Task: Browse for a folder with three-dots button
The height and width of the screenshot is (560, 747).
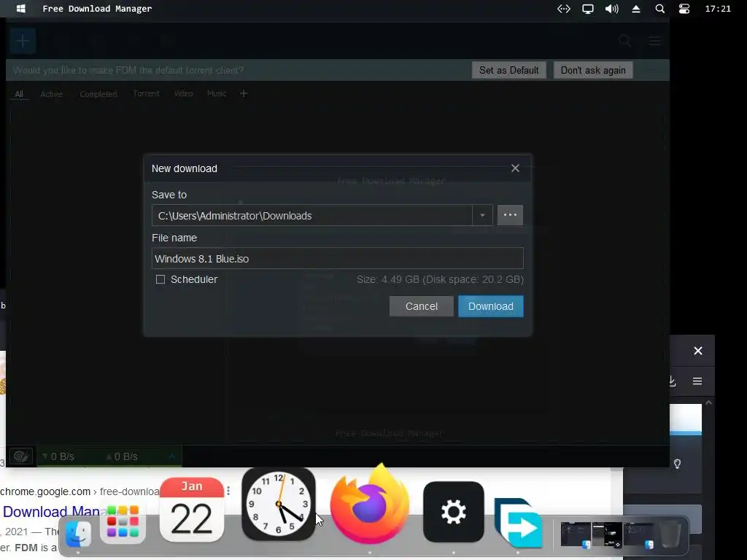Action: point(510,215)
